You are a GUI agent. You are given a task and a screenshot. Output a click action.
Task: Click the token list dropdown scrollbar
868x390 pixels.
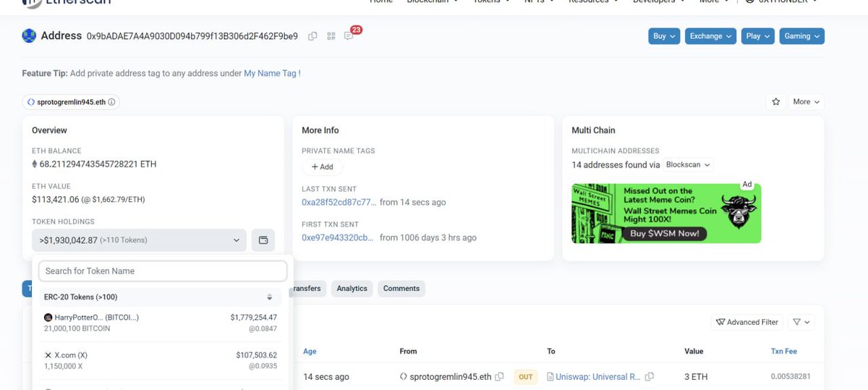(291, 292)
